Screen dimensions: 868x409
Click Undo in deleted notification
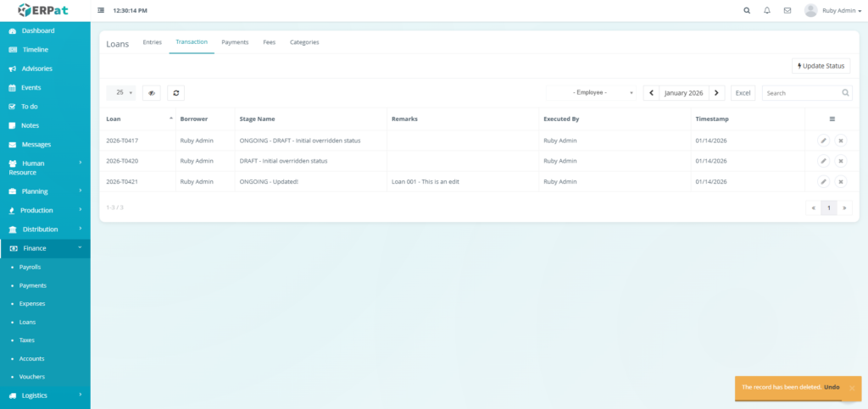click(832, 388)
